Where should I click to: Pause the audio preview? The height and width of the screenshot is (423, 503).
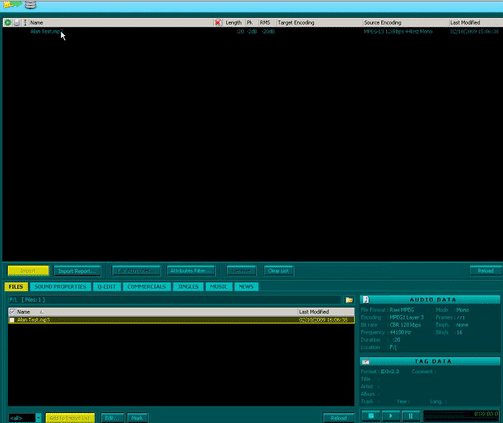tap(410, 416)
